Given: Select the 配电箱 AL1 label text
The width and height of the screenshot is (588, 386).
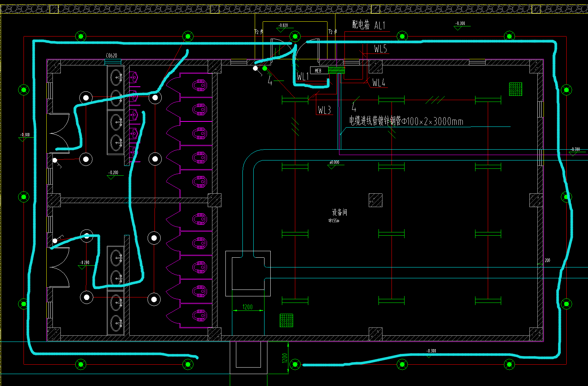Looking at the screenshot, I should point(369,25).
